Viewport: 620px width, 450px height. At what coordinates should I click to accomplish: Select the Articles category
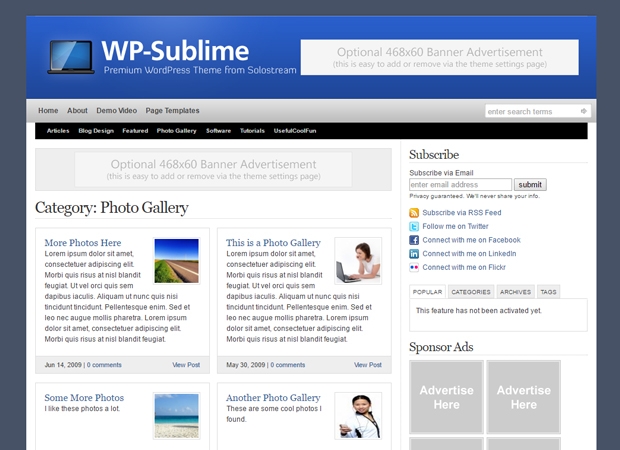(58, 131)
